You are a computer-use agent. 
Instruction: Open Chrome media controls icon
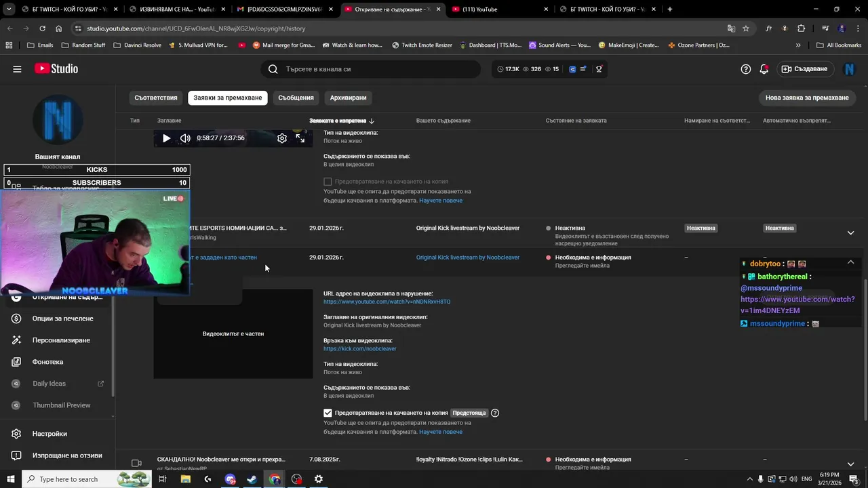point(825,28)
